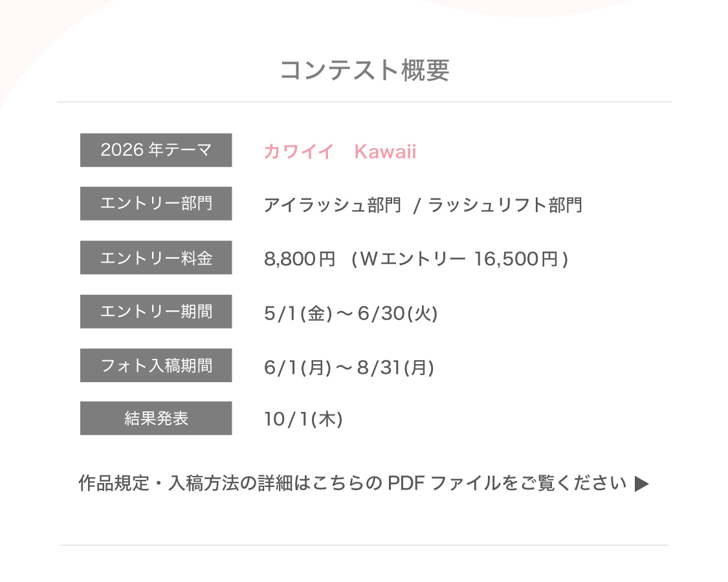The image size is (728, 582).
Task: Open the 作品規定・入稿方法 PDF details link
Action: click(352, 483)
